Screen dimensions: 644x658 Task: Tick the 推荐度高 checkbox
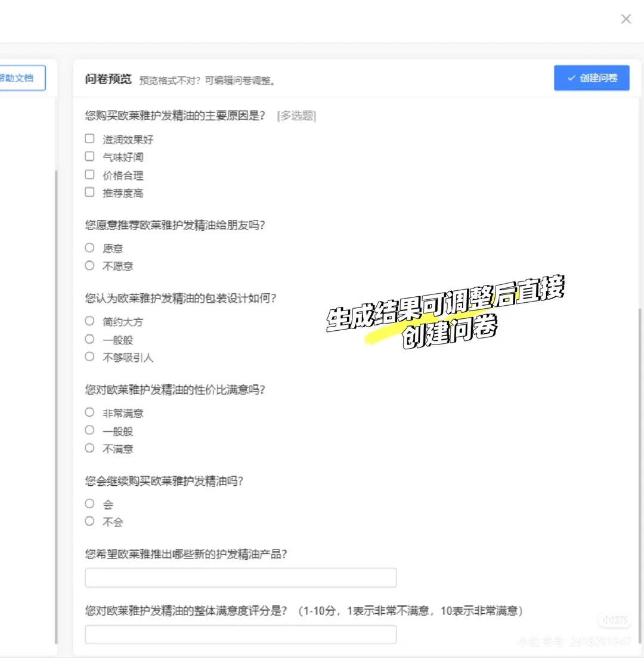[89, 192]
